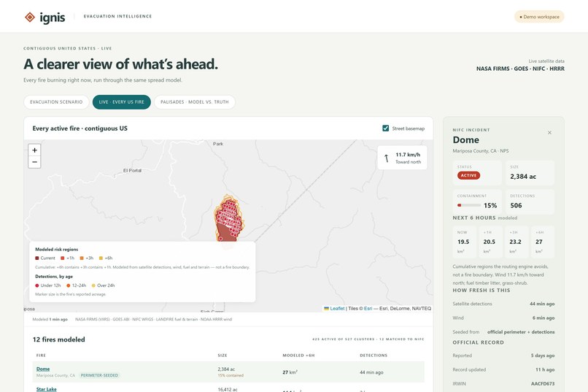
Task: Open the Star Lake fire link
Action: pyautogui.click(x=47, y=389)
